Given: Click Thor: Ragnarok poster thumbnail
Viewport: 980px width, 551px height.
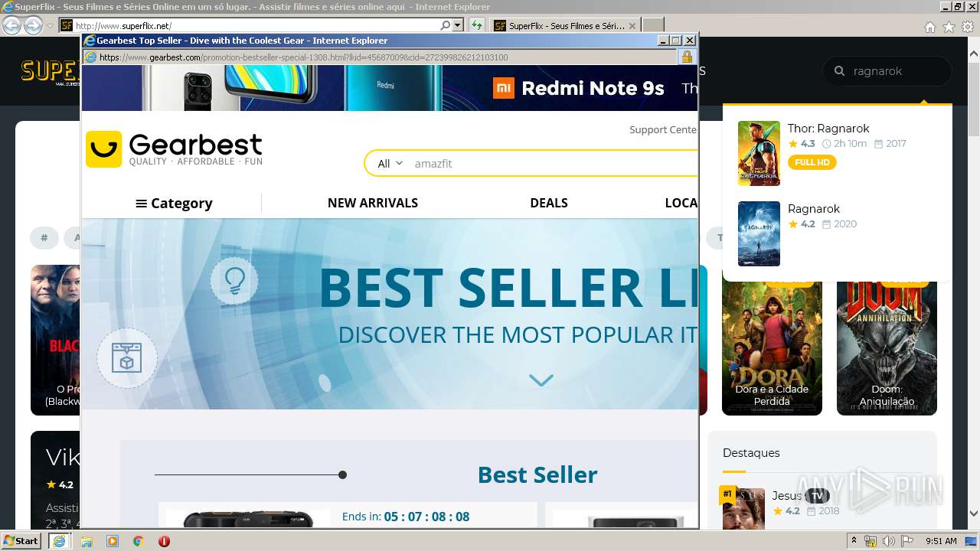Looking at the screenshot, I should (x=759, y=153).
